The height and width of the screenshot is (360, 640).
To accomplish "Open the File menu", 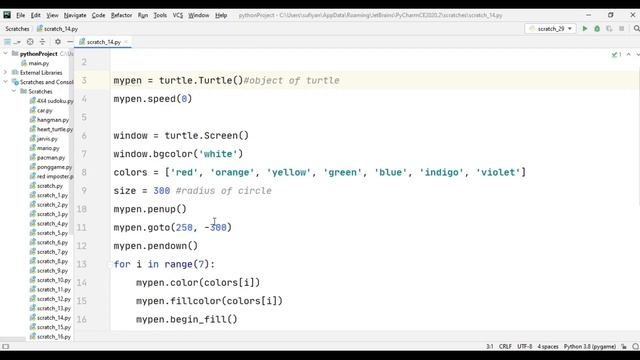I will coord(20,15).
